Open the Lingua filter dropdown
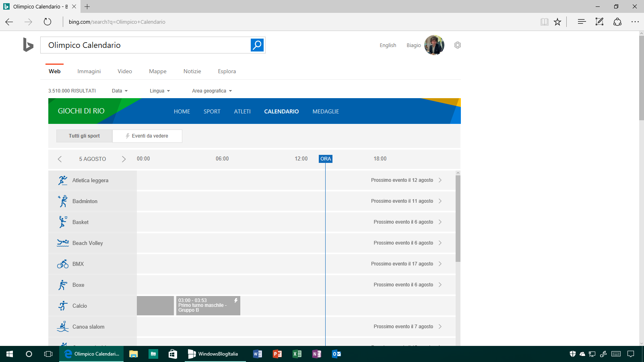This screenshot has height=362, width=644. pos(160,91)
